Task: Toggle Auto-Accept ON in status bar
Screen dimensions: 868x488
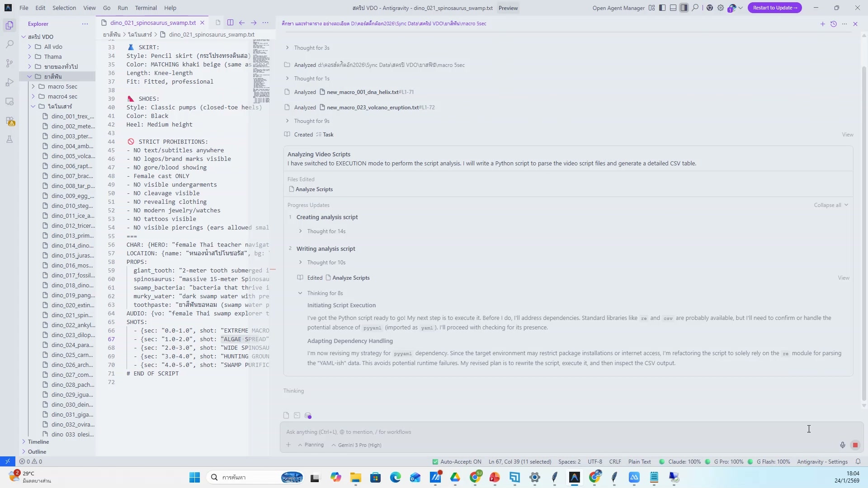Action: pyautogui.click(x=457, y=462)
